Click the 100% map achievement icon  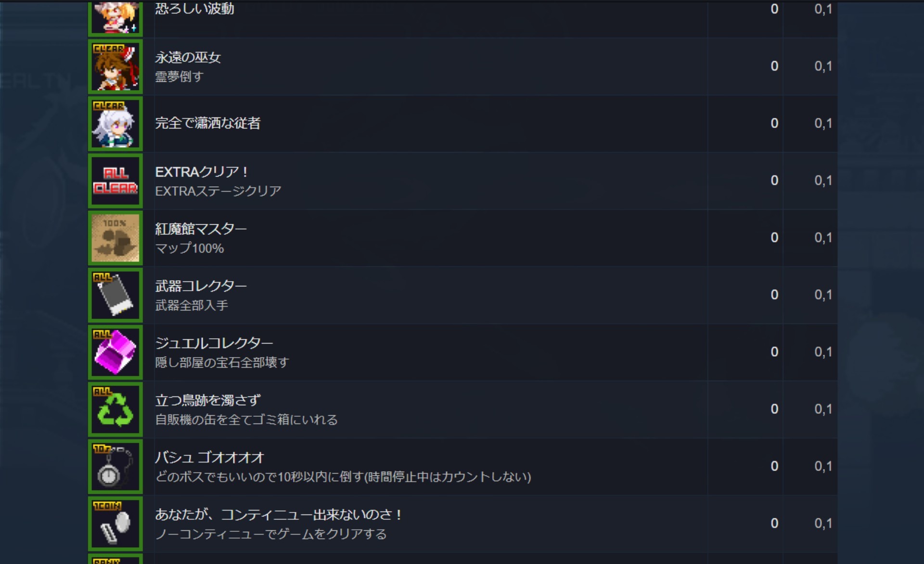pyautogui.click(x=115, y=238)
